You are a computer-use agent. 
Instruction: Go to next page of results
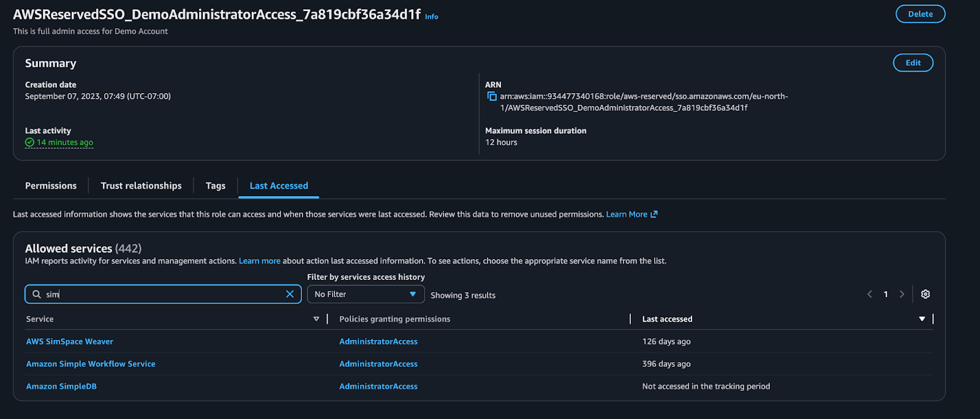tap(902, 294)
